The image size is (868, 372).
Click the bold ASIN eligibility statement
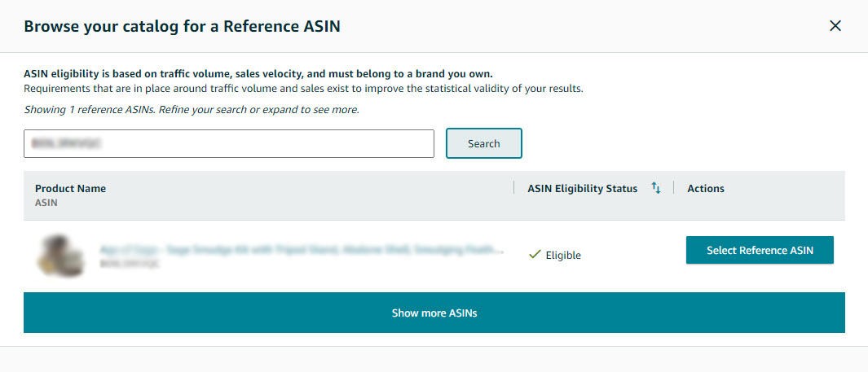click(258, 73)
